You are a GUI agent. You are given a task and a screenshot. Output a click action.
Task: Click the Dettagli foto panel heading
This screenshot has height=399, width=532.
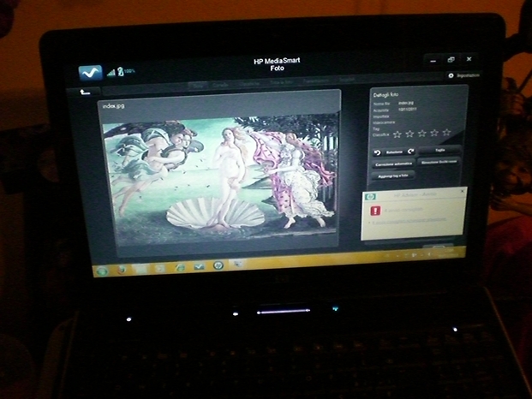coord(386,95)
